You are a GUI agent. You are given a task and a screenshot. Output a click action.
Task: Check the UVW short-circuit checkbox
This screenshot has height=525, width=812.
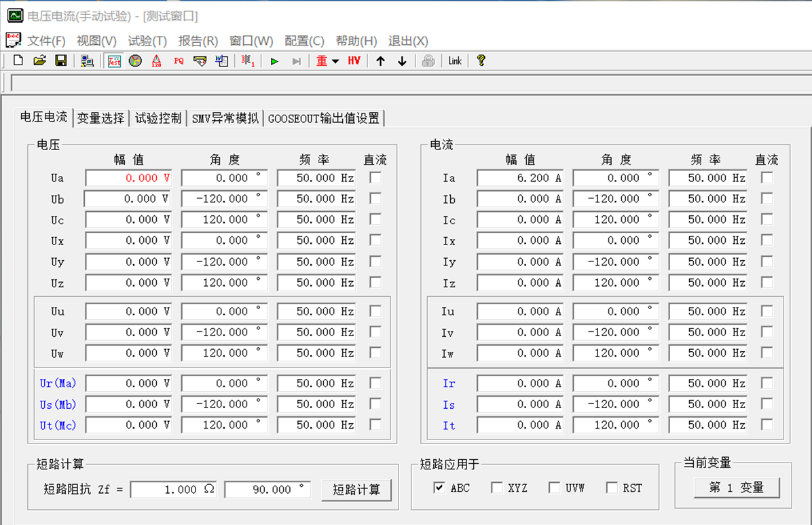[554, 488]
